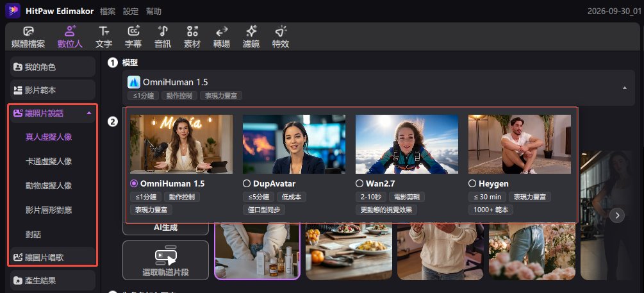This screenshot has height=293, width=644.
Task: Open 產生結果 results section
Action: pos(53,281)
